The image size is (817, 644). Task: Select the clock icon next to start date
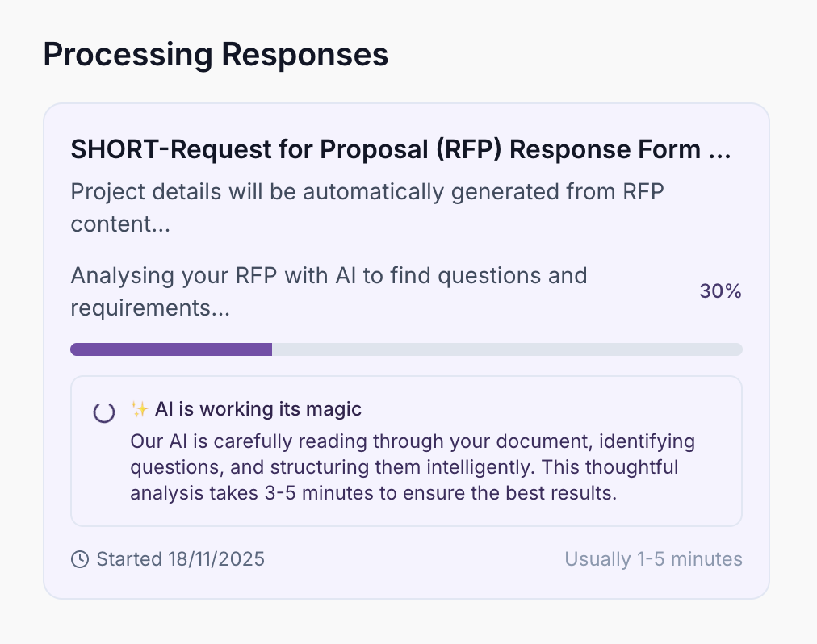(79, 558)
